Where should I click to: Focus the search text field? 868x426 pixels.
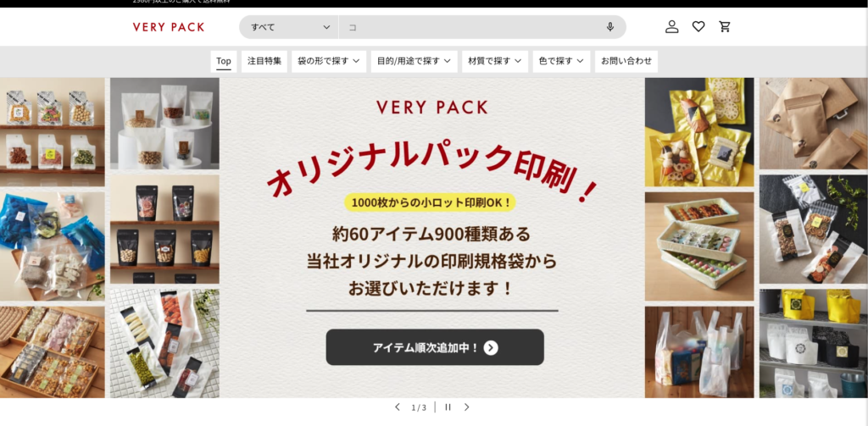tap(470, 27)
